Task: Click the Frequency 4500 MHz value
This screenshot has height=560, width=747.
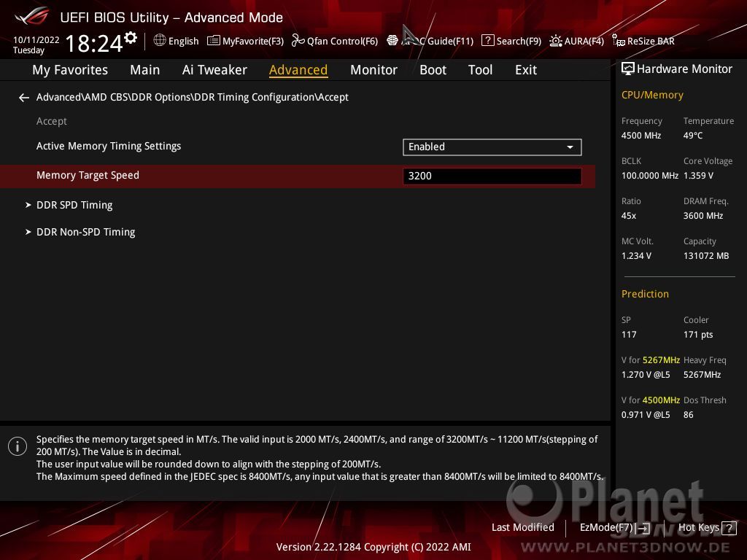Action: click(640, 136)
